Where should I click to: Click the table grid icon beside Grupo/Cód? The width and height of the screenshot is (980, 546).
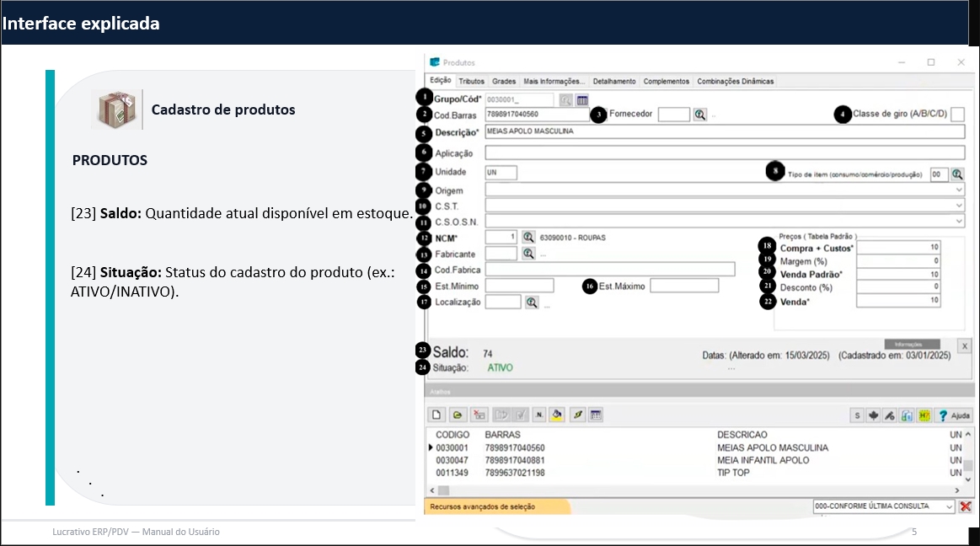tap(582, 100)
